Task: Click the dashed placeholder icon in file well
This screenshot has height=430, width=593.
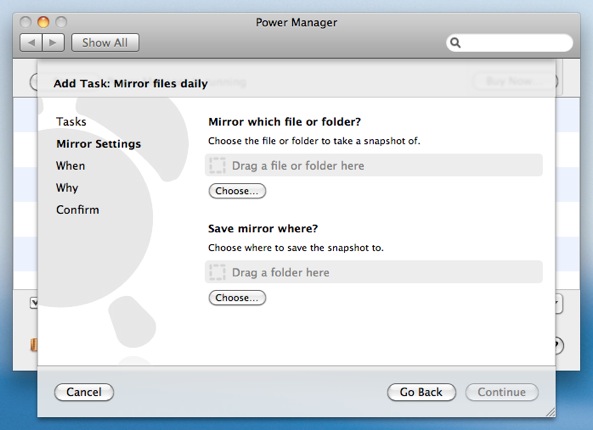Action: (217, 166)
